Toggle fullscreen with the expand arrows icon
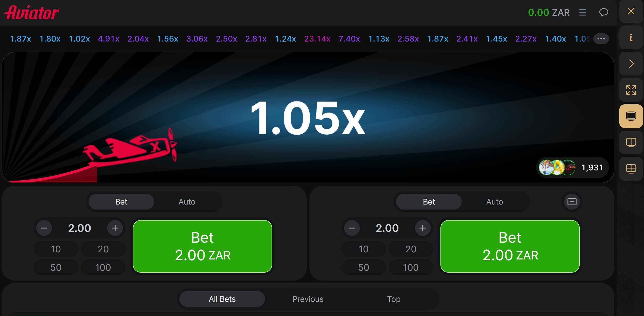The width and height of the screenshot is (644, 316). [x=631, y=90]
